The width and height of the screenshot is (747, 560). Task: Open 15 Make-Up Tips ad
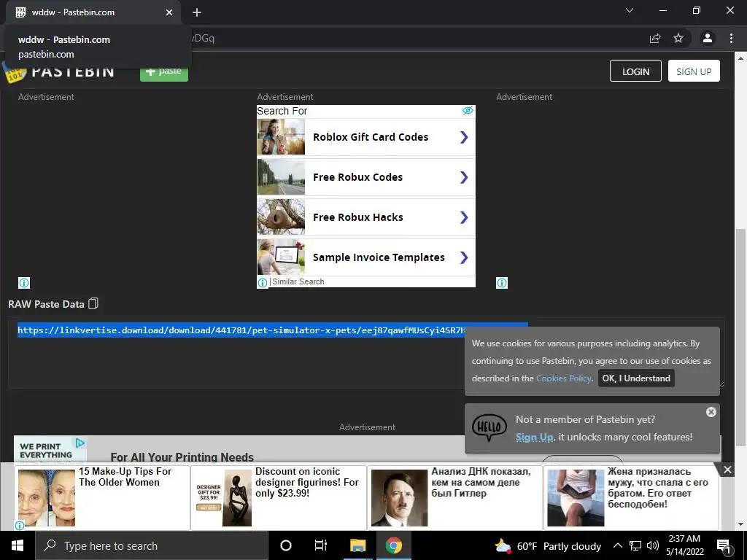pyautogui.click(x=102, y=497)
